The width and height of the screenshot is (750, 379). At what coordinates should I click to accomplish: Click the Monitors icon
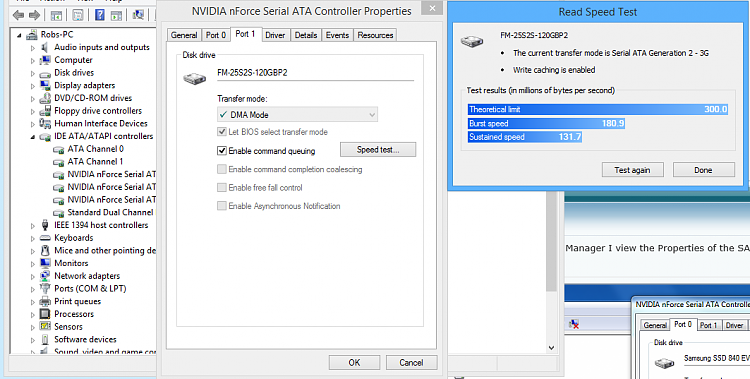(45, 263)
